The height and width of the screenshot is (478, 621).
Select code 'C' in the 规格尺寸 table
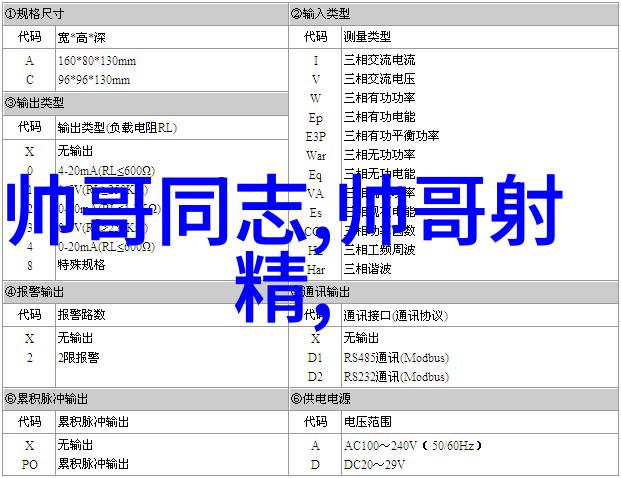coord(30,80)
